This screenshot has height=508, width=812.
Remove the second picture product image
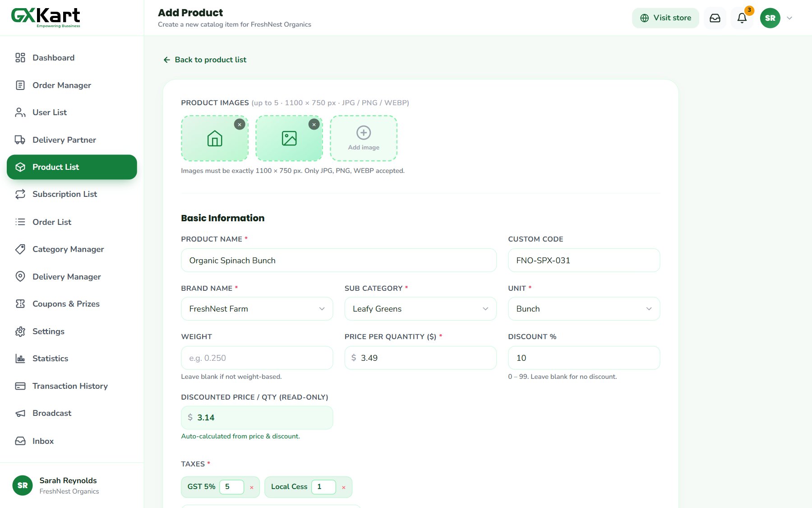[314, 124]
